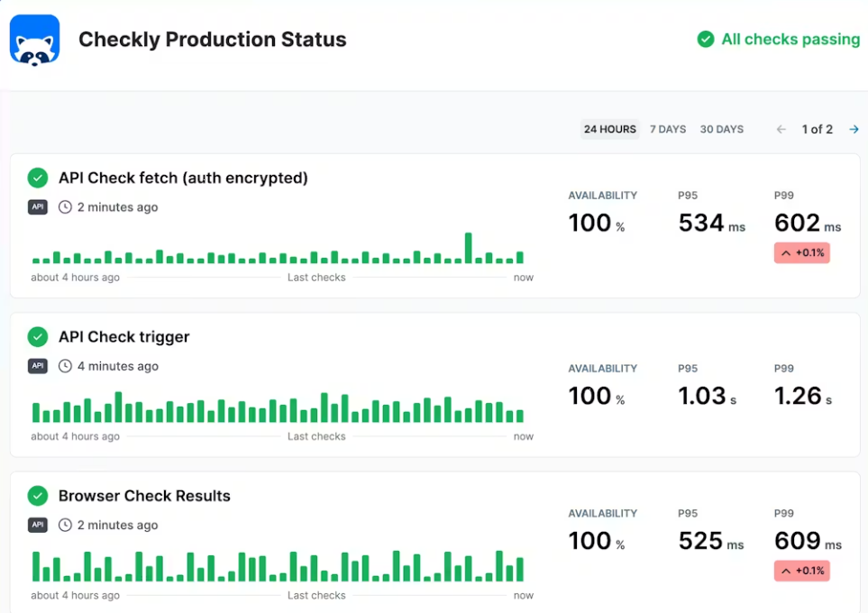Switch to the 30 DAYS time range
Viewport: 868px width, 613px height.
tap(721, 130)
